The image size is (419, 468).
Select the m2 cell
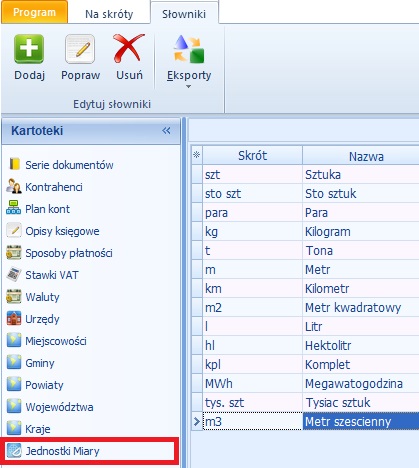click(x=252, y=307)
